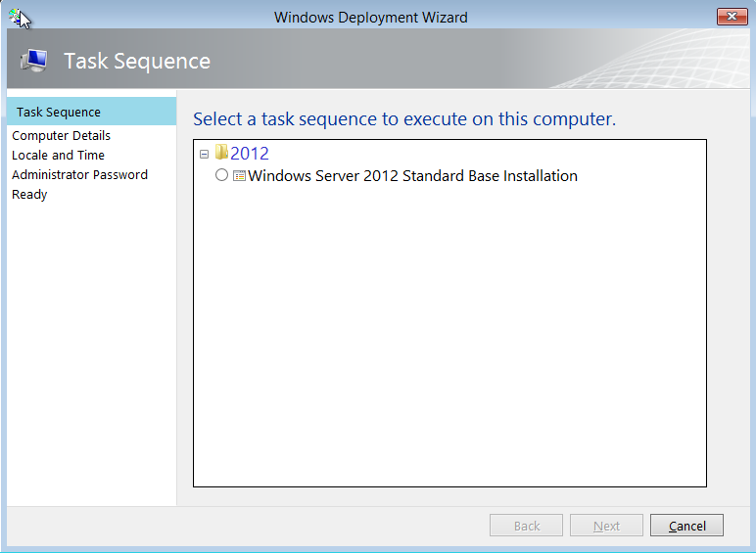Click empty space in the task sequence list
756x553 pixels.
pyautogui.click(x=449, y=343)
